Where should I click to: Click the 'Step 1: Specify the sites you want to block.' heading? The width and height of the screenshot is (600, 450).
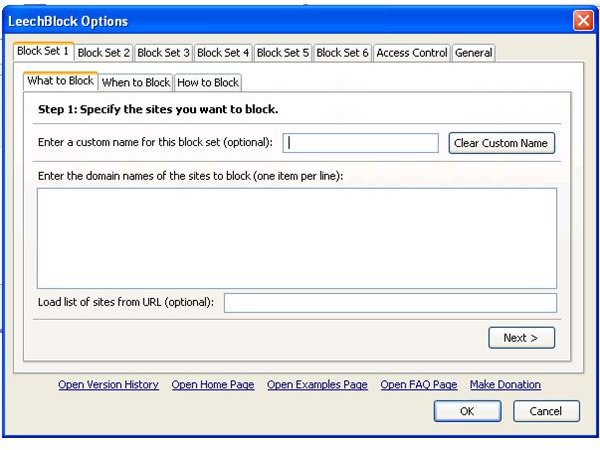(x=158, y=109)
